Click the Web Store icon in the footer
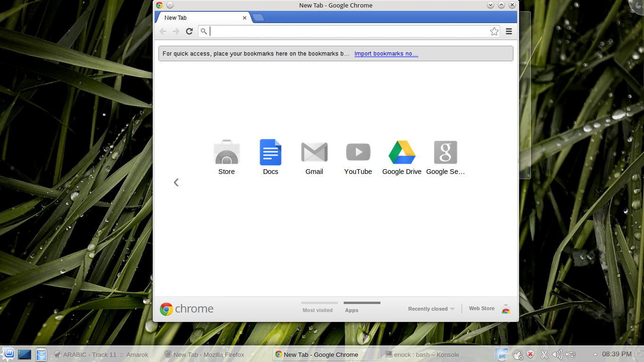The height and width of the screenshot is (362, 644). [x=506, y=309]
